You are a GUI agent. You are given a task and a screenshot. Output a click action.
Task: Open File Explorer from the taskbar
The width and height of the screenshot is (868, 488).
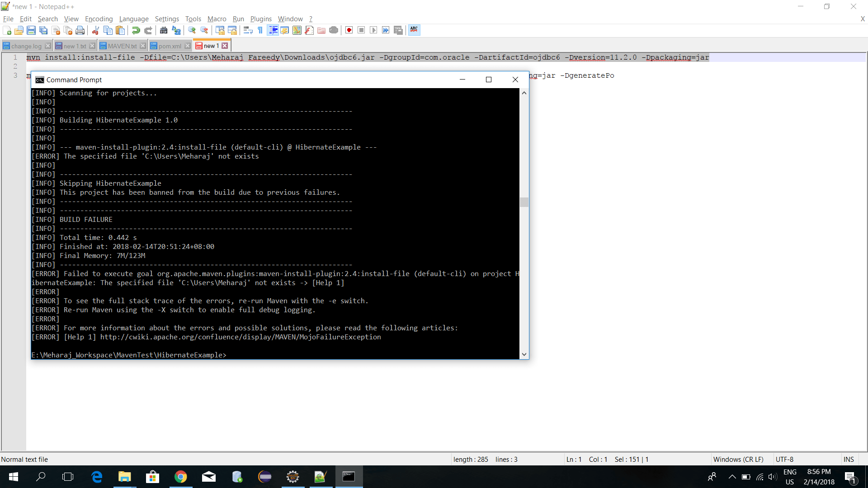tap(124, 477)
